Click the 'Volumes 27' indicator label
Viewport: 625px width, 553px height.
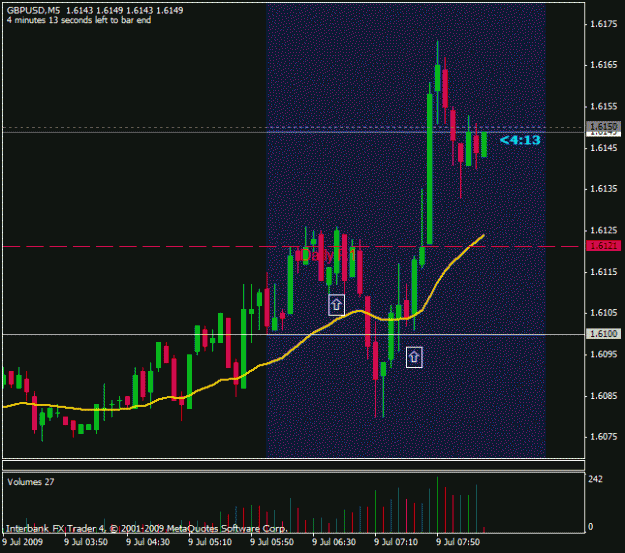(x=31, y=482)
